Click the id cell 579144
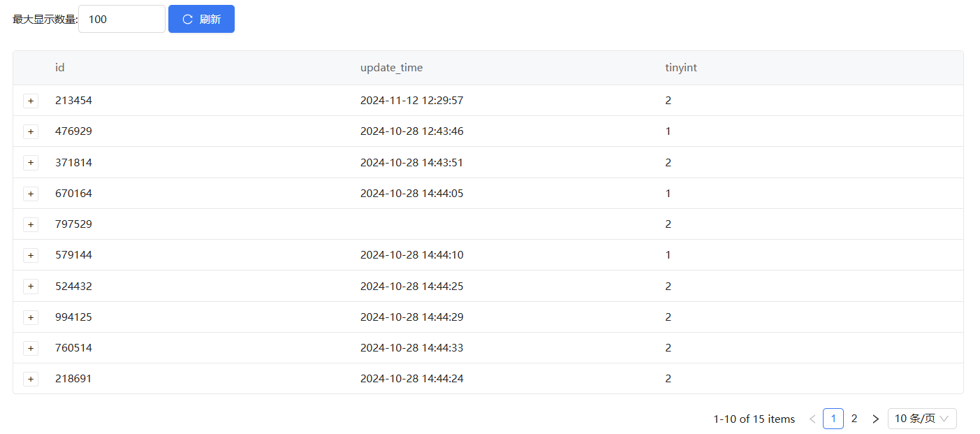Viewport: 980px width, 434px height. tap(73, 255)
